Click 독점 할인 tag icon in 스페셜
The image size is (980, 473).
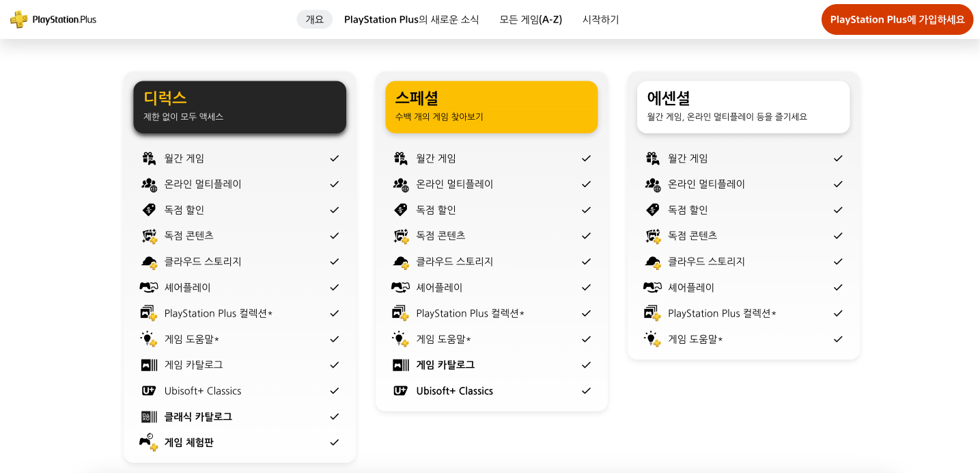[401, 210]
